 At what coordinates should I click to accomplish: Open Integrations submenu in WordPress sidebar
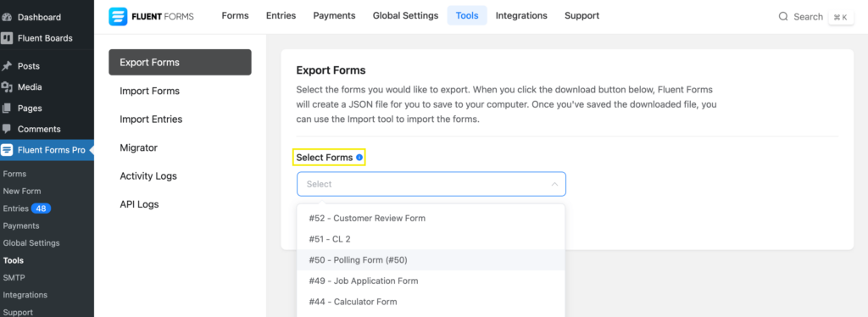(25, 295)
